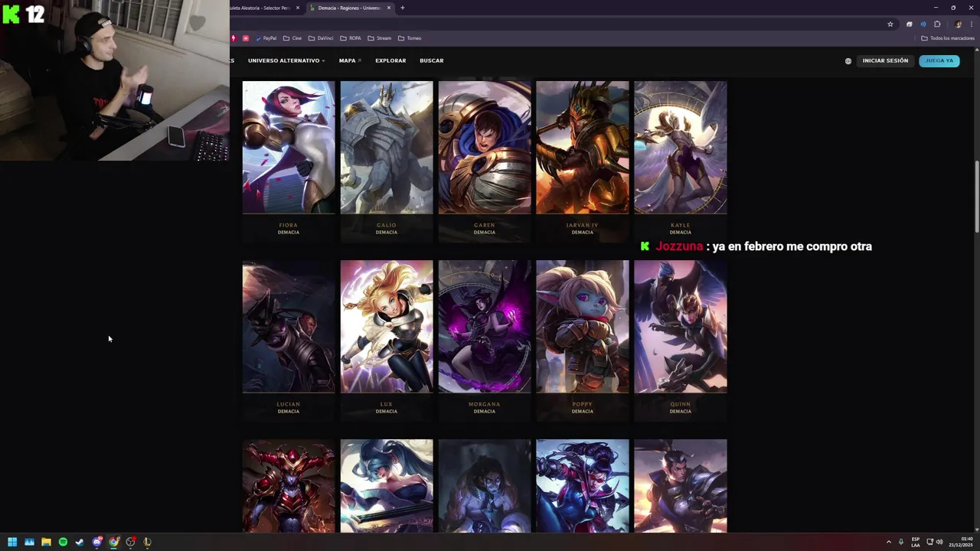Open the language globe selector
The image size is (980, 551).
coord(848,61)
